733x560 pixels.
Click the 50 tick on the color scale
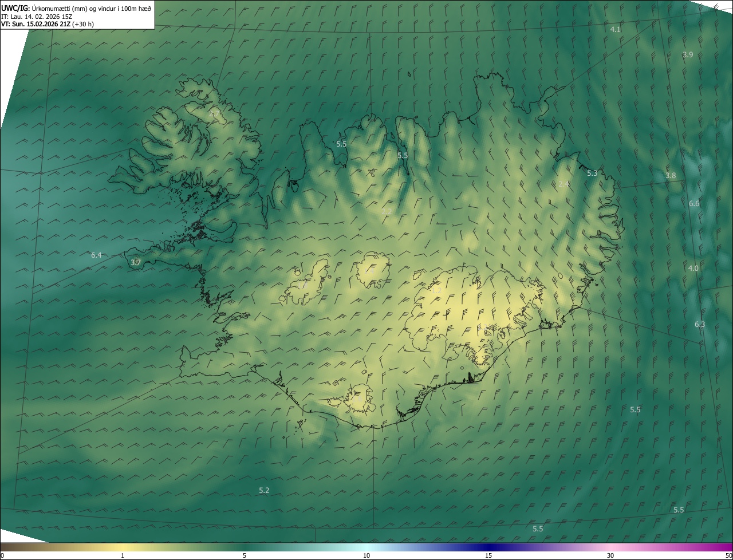pyautogui.click(x=728, y=555)
